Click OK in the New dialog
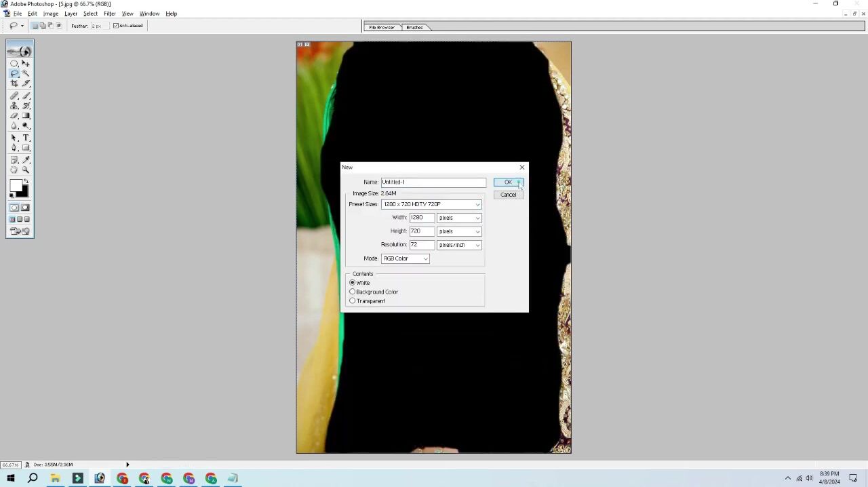The width and height of the screenshot is (868, 487). [x=508, y=182]
